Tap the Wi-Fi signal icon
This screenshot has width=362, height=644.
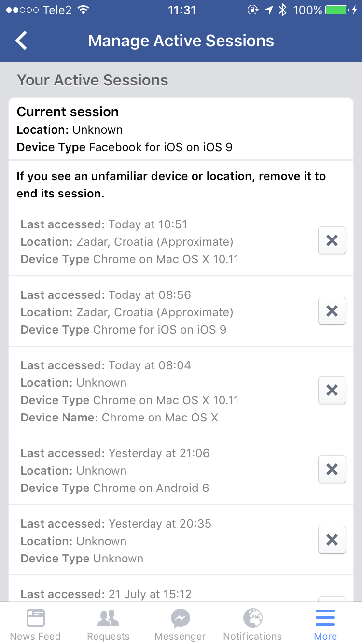(84, 10)
